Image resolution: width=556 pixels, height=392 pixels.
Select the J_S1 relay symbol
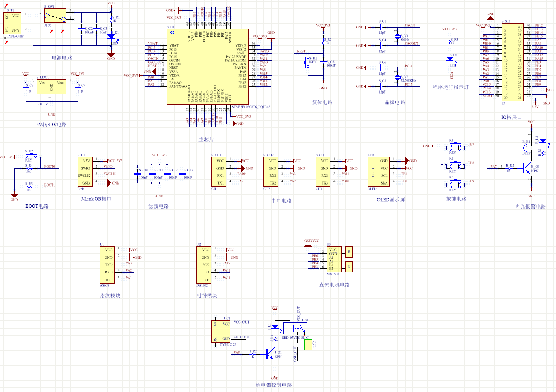coord(295,328)
